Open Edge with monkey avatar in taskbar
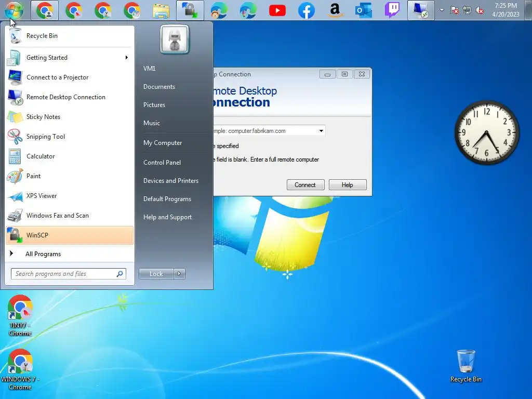Image resolution: width=532 pixels, height=399 pixels. tap(219, 10)
